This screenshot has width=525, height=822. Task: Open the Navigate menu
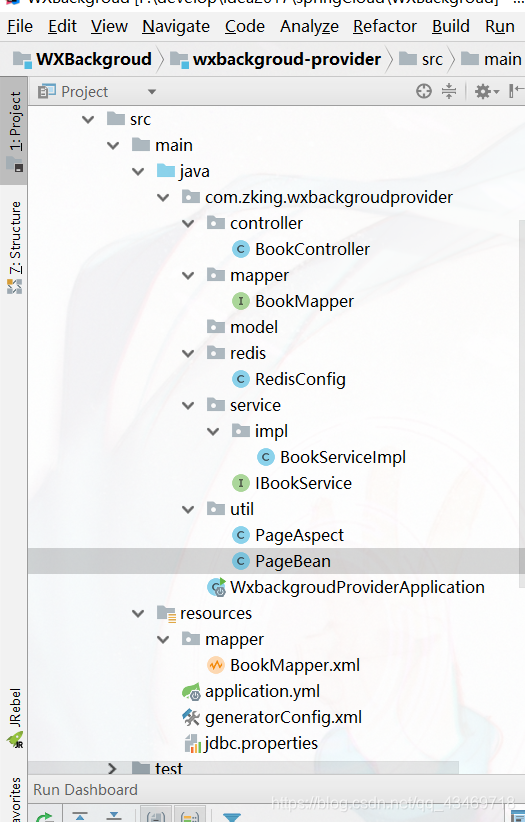tap(176, 26)
